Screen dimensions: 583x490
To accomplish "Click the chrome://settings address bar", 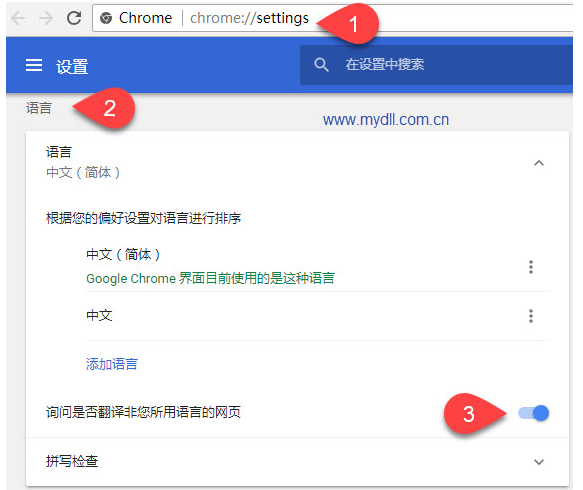I will coord(333,18).
